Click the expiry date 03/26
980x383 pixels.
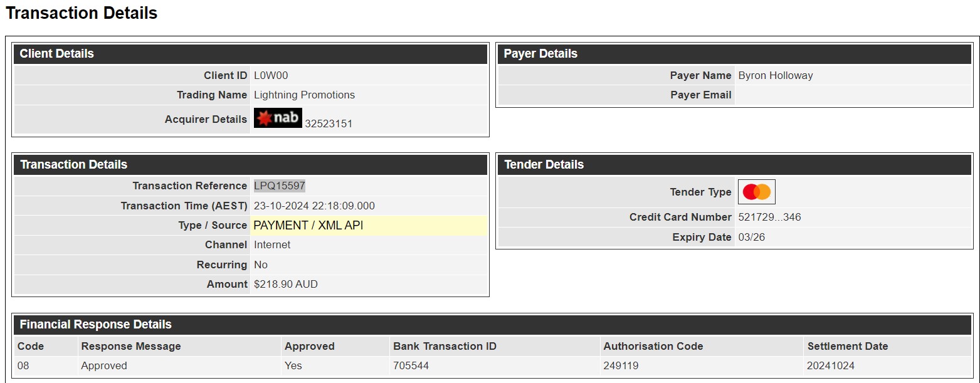tap(752, 238)
